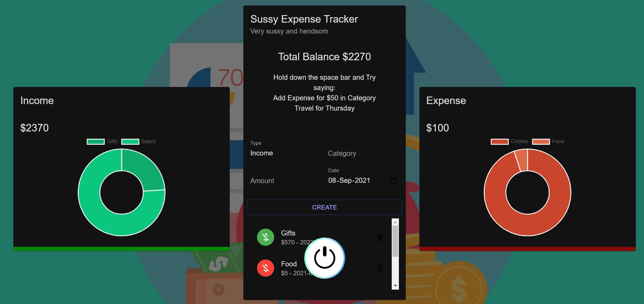Delete the Gifts transaction

tap(379, 237)
